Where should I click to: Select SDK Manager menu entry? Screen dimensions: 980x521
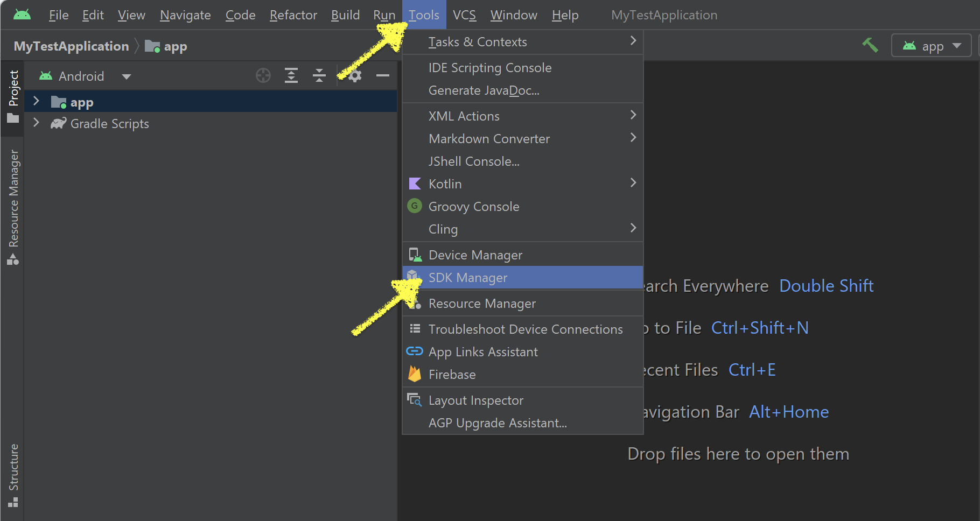click(x=523, y=277)
